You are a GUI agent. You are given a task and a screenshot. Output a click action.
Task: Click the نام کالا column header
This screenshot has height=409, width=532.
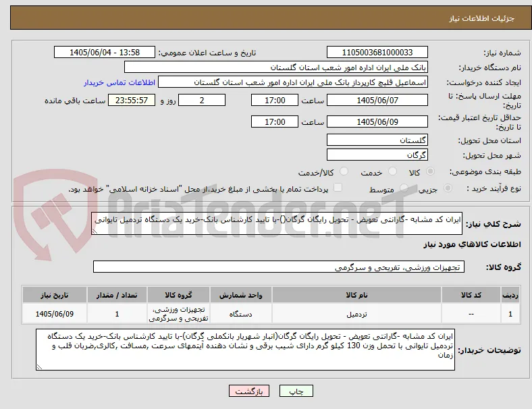(356, 295)
